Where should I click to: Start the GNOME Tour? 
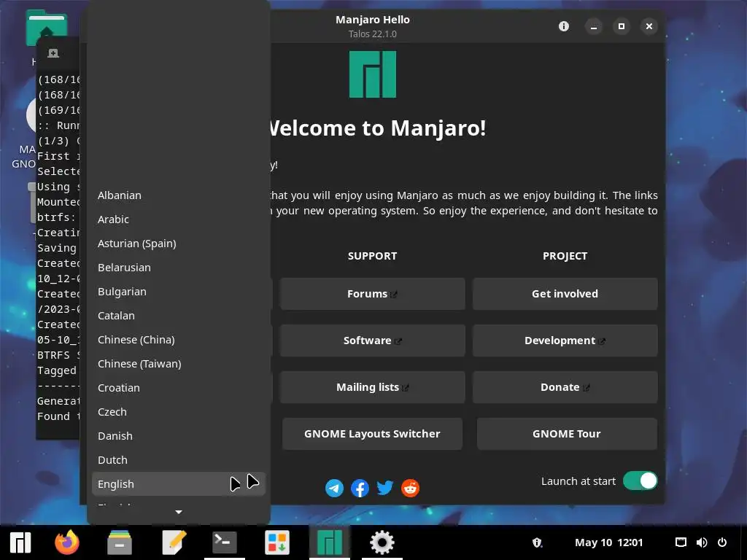point(567,434)
